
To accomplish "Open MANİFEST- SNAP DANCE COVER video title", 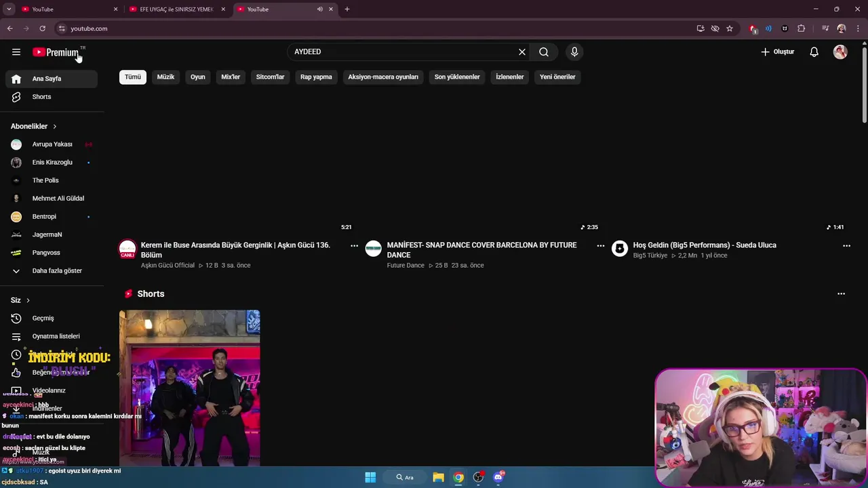I will click(482, 250).
